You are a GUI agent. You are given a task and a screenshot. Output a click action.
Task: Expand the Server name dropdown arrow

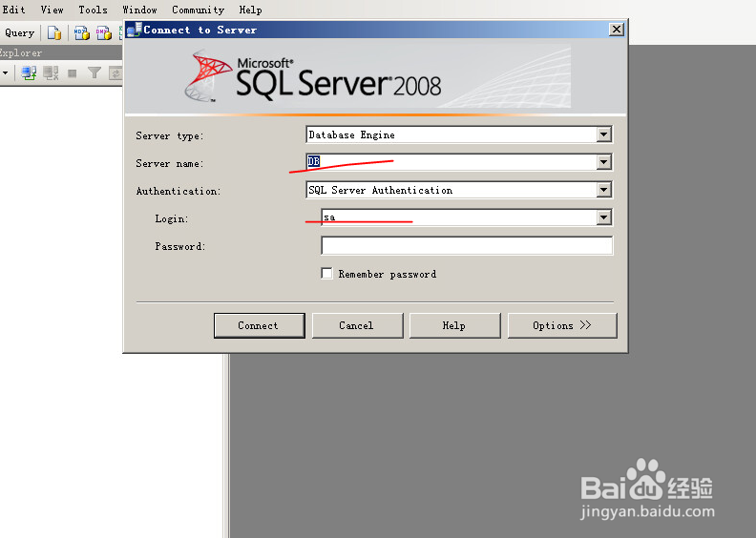point(603,162)
